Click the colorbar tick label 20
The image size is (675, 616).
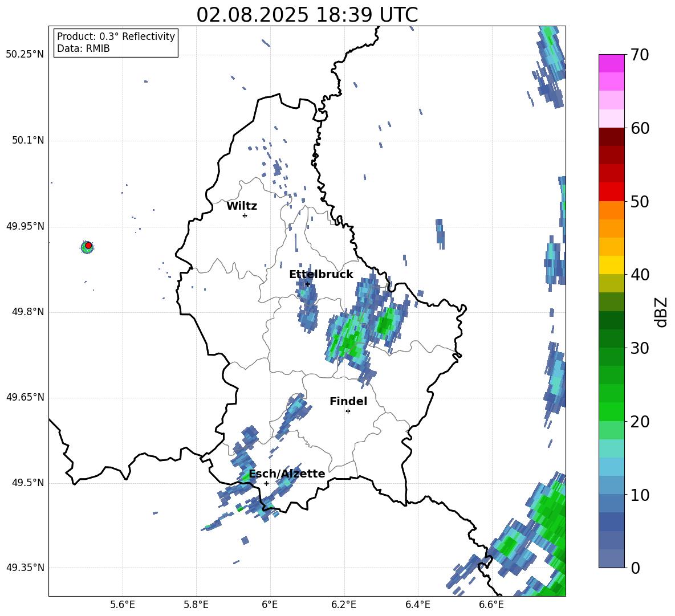pos(640,421)
